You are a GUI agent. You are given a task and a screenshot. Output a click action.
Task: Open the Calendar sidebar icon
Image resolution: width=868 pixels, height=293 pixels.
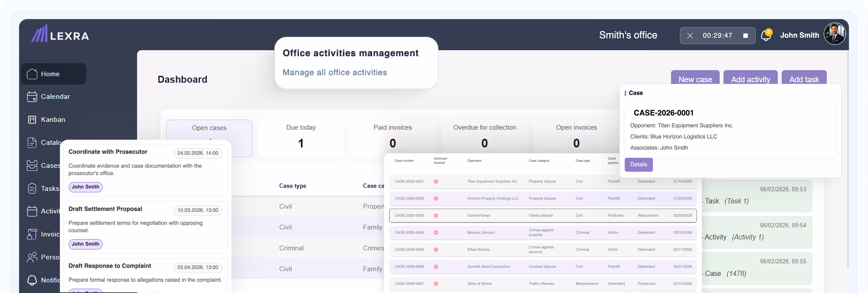32,97
